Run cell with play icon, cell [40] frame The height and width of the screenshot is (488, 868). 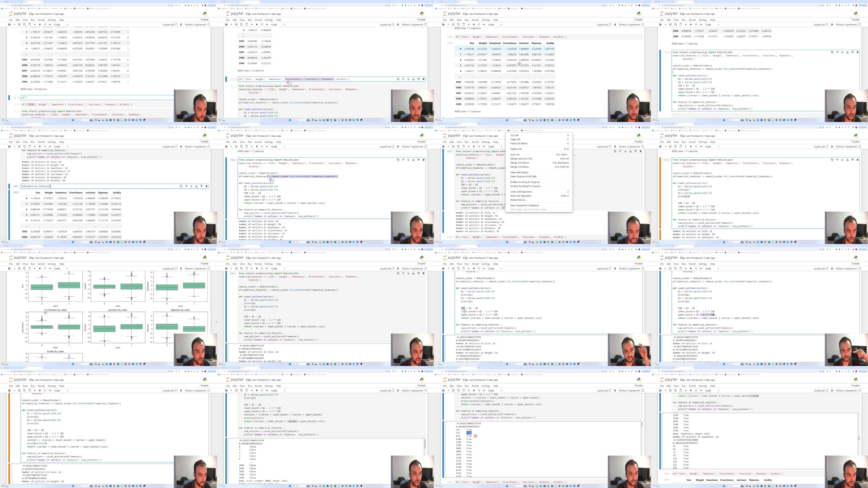pyautogui.click(x=469, y=25)
